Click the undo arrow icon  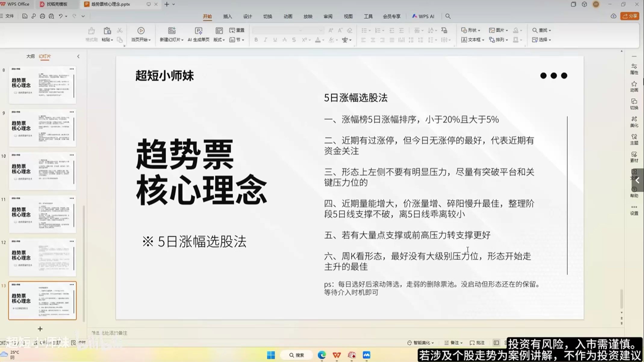(61, 16)
